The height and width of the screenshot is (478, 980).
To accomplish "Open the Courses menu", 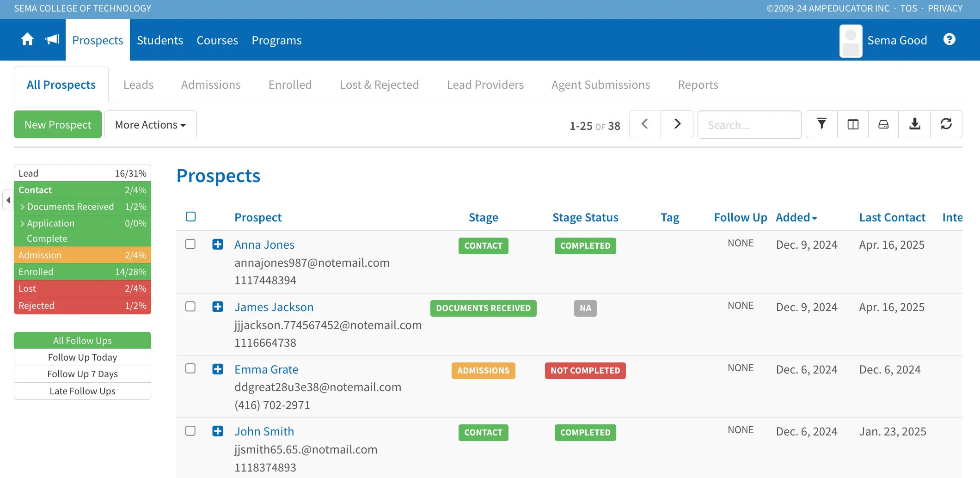I will [217, 40].
